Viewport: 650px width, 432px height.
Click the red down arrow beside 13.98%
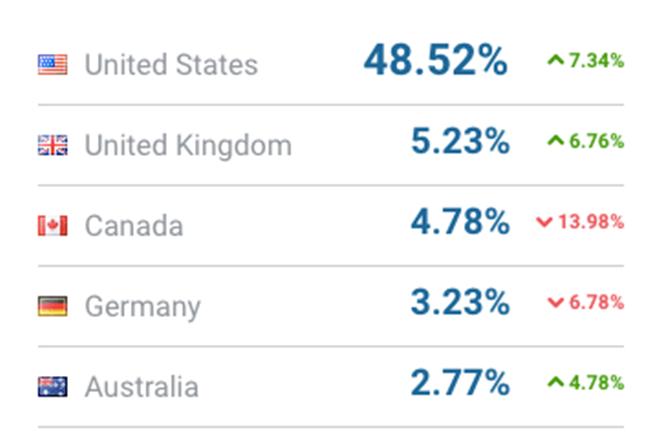click(x=544, y=222)
